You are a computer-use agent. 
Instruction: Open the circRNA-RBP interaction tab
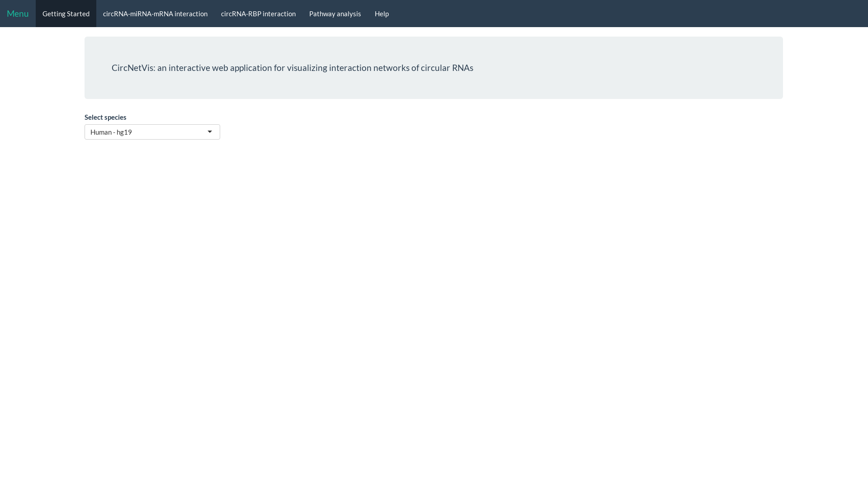[x=258, y=14]
